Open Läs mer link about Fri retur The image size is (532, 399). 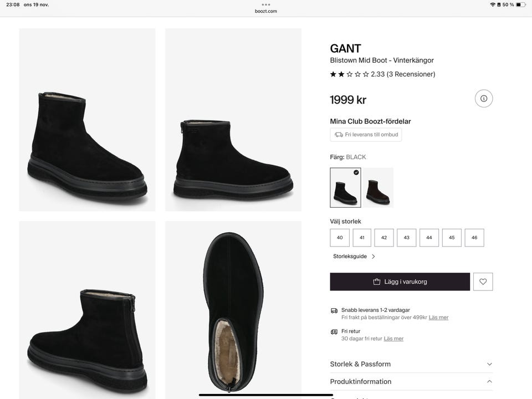tap(393, 339)
